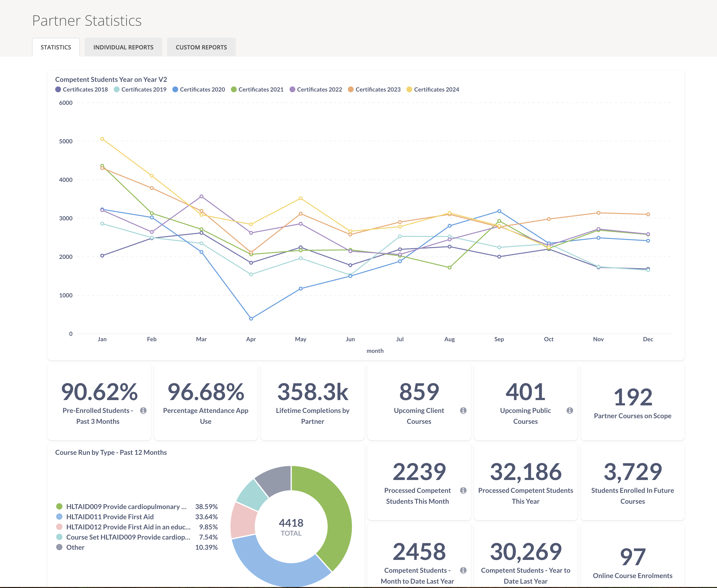Viewport: 717px width, 588px height.
Task: Click info icon beside Upcoming Client Courses
Action: point(464,410)
